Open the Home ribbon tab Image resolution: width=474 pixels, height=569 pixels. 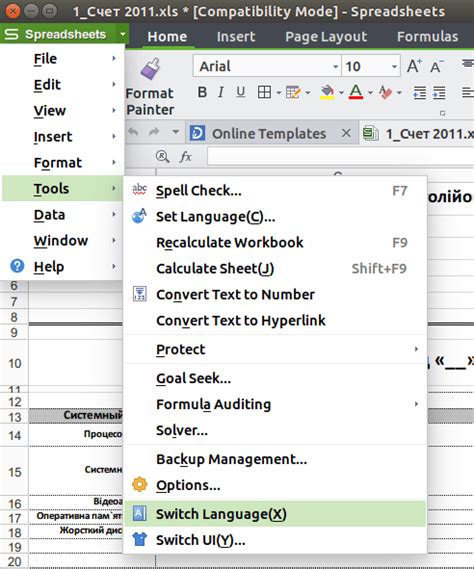click(x=167, y=37)
